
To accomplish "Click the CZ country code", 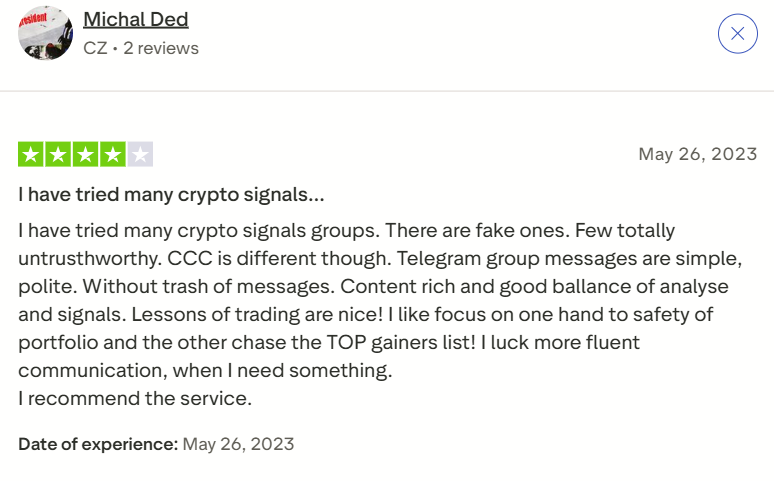I will tap(95, 48).
